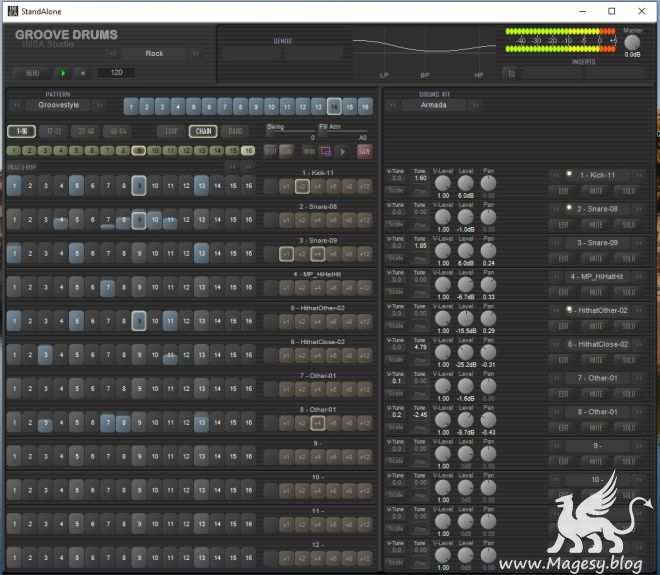Go to next style right of Rock
The height and width of the screenshot is (575, 660).
(196, 53)
